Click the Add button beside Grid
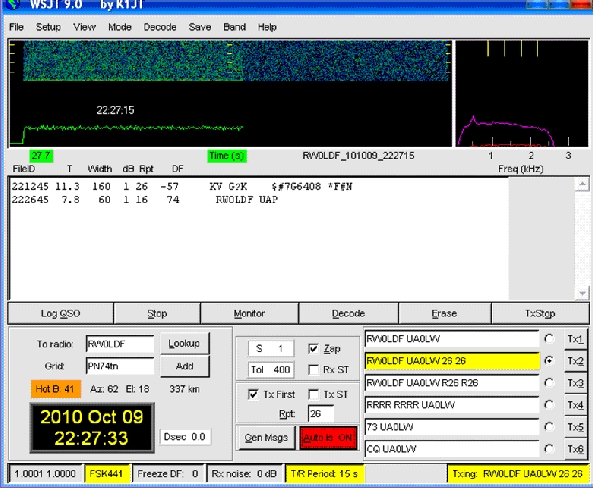 [x=184, y=366]
